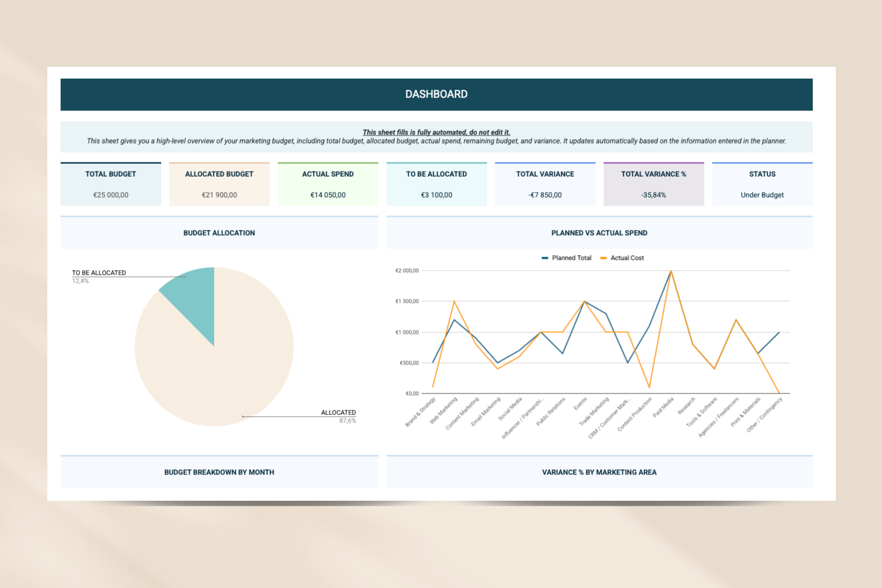882x588 pixels.
Task: Select the STATUS card heading
Action: [x=762, y=174]
